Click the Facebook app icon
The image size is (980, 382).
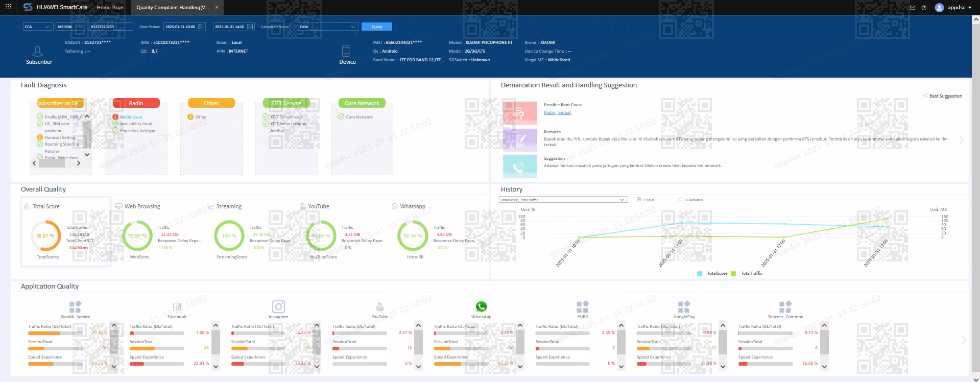pyautogui.click(x=177, y=307)
